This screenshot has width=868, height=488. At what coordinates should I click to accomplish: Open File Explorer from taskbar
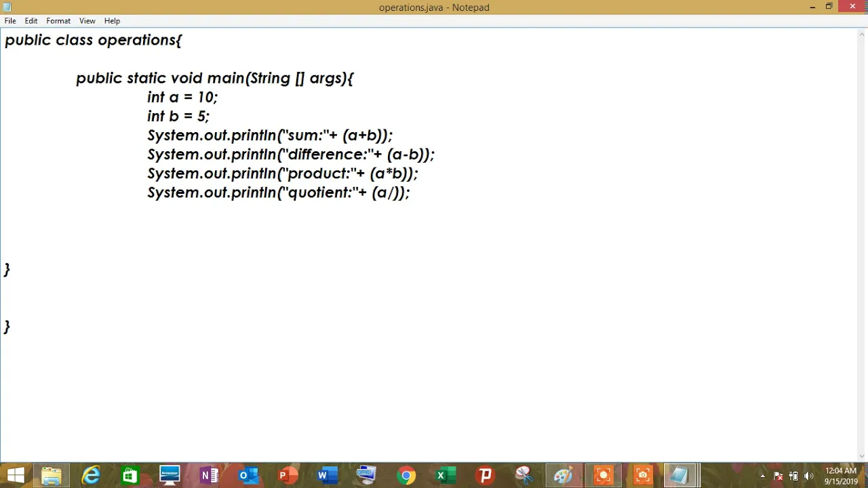[x=52, y=475]
